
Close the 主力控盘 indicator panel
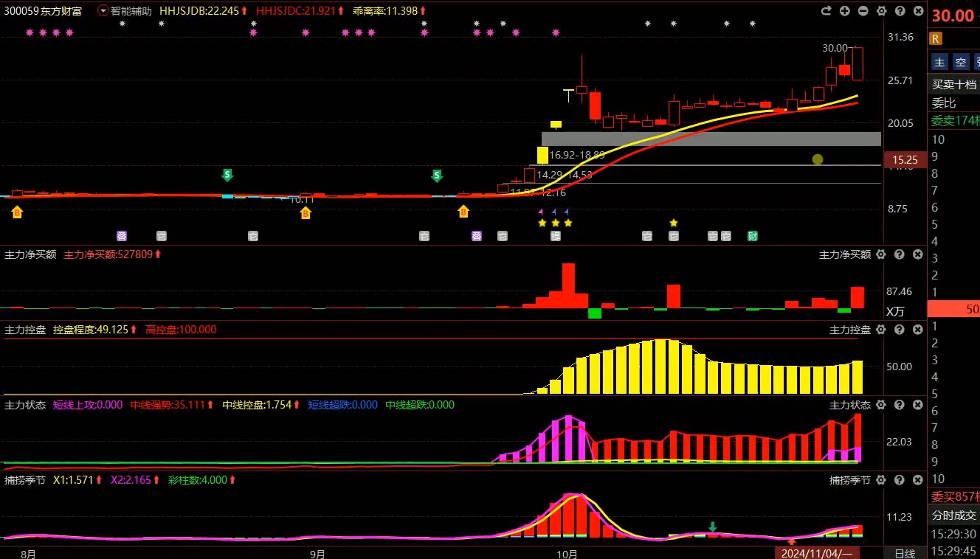[917, 330]
